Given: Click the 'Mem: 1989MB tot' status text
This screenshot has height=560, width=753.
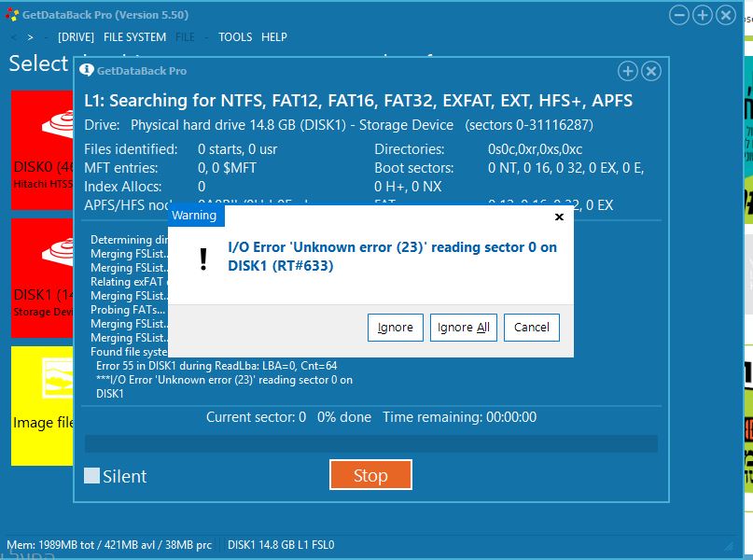Looking at the screenshot, I should coord(109,545).
